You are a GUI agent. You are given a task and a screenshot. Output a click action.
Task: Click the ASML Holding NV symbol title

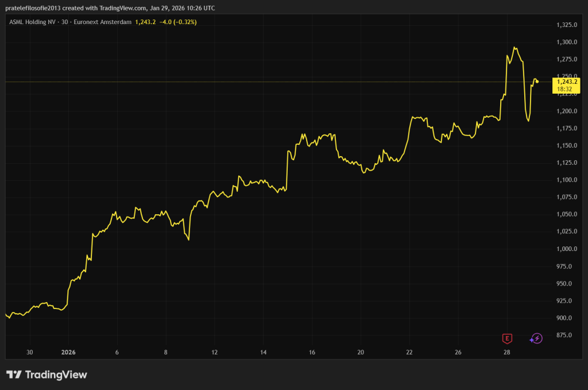[x=32, y=22]
